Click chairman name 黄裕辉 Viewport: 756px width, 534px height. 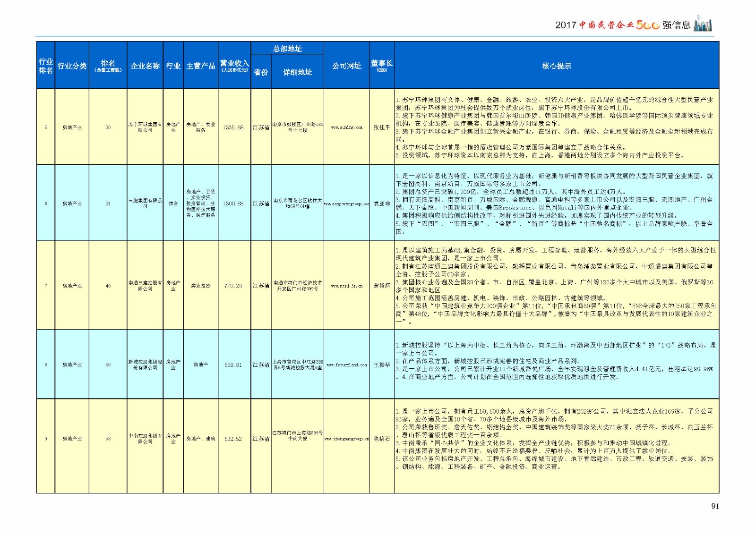coord(382,286)
